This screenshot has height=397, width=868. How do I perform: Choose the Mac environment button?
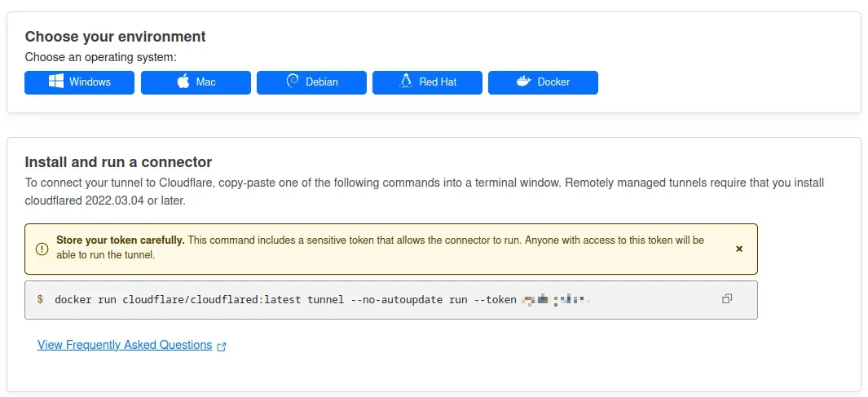point(196,82)
